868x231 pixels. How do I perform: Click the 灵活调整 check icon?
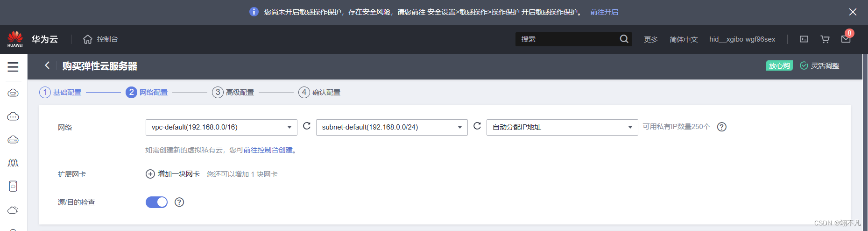click(804, 65)
